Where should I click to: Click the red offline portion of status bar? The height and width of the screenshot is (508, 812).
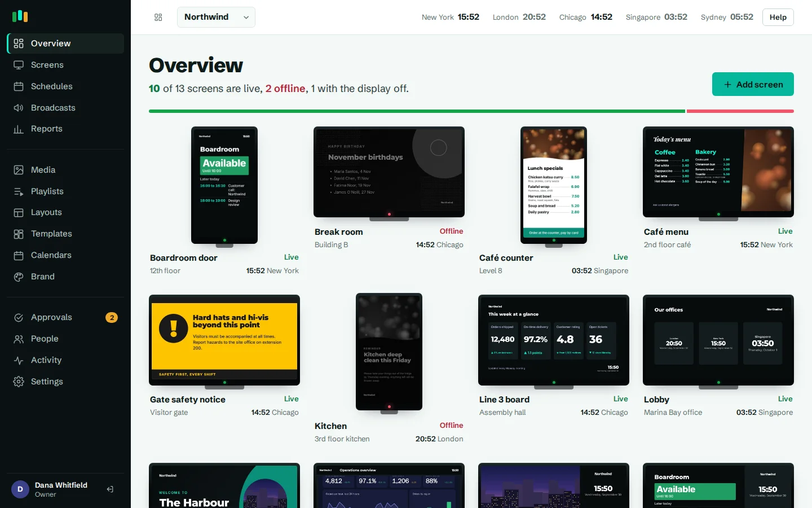click(740, 111)
